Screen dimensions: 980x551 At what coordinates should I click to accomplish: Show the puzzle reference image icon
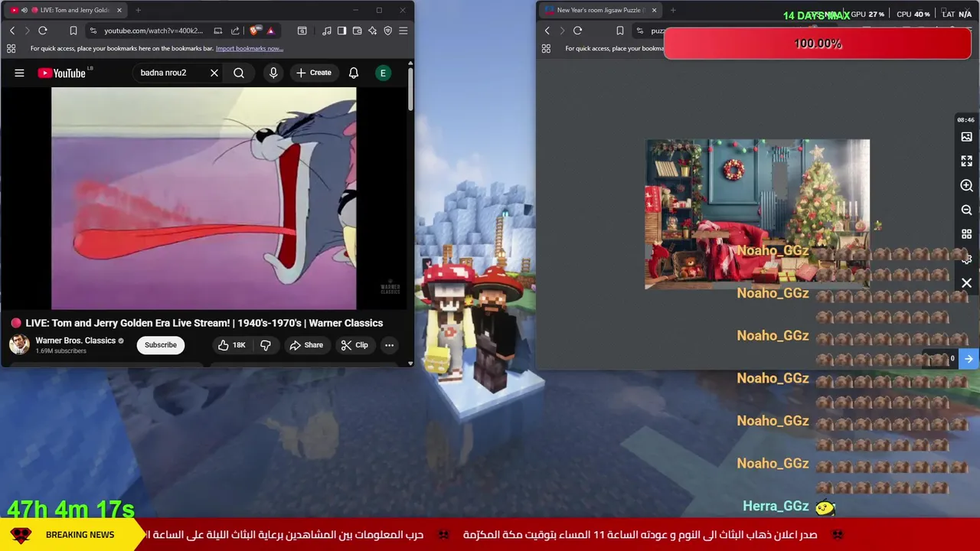point(966,137)
